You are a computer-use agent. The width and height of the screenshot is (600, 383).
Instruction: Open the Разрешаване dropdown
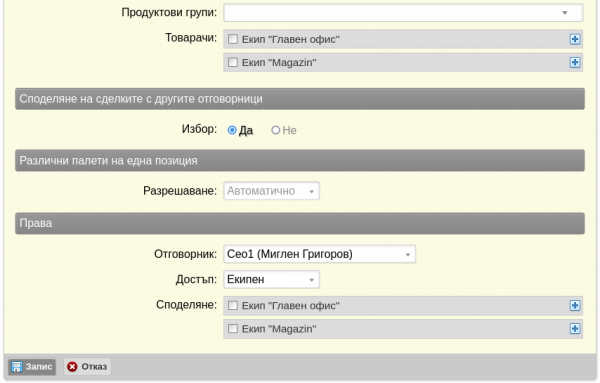point(271,191)
